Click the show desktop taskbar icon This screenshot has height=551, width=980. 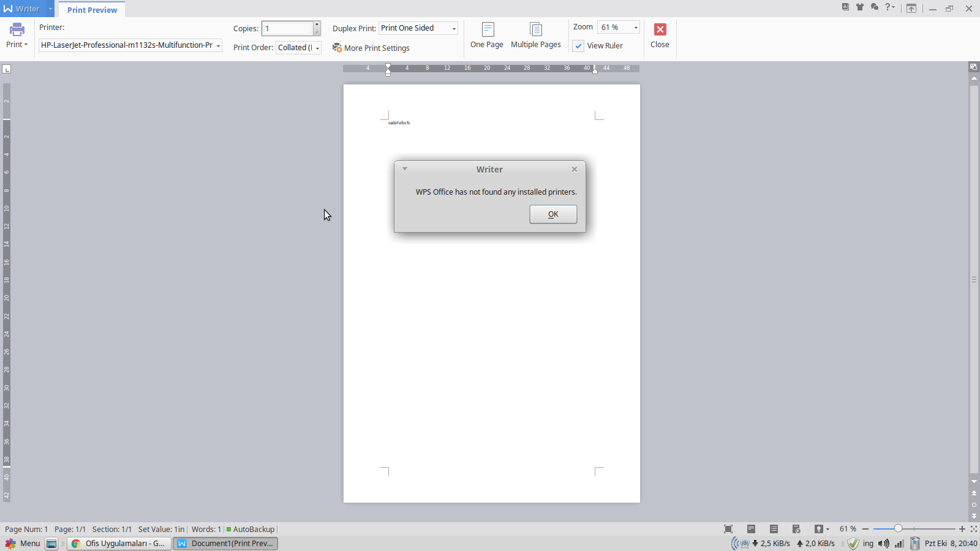point(52,544)
